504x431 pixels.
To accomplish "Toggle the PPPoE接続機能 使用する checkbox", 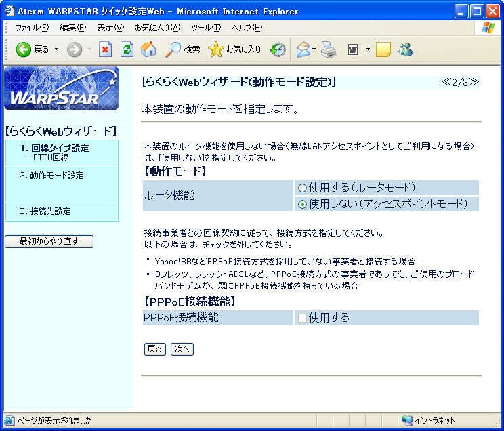I will tap(302, 318).
